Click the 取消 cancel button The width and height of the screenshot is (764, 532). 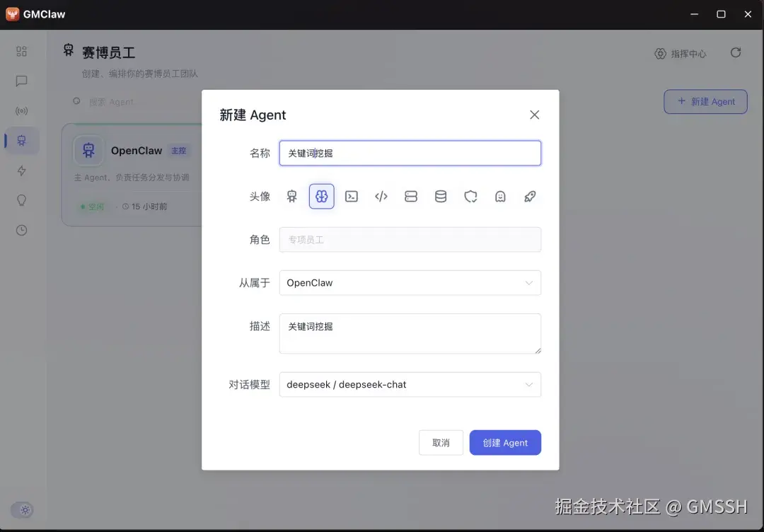[x=441, y=442]
